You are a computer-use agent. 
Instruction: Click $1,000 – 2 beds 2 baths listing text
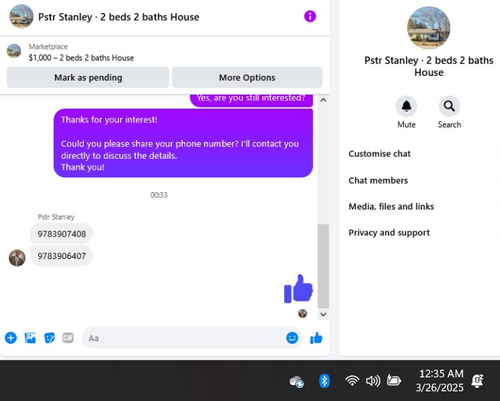81,58
